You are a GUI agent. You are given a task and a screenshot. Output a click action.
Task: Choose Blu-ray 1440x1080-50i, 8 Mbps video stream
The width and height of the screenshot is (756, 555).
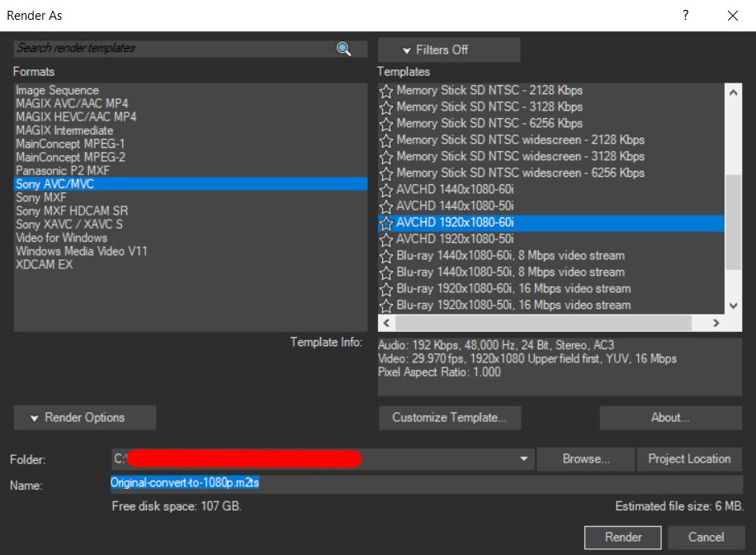pos(551,273)
